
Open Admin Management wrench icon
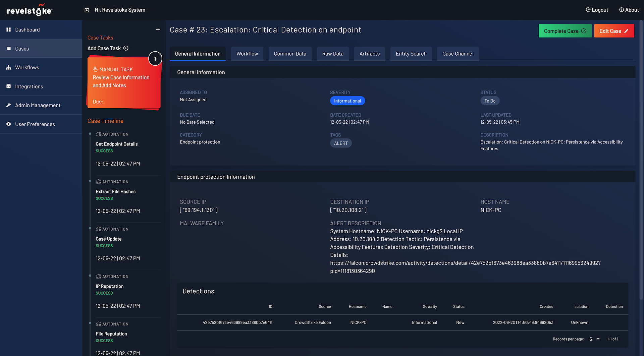click(x=9, y=105)
